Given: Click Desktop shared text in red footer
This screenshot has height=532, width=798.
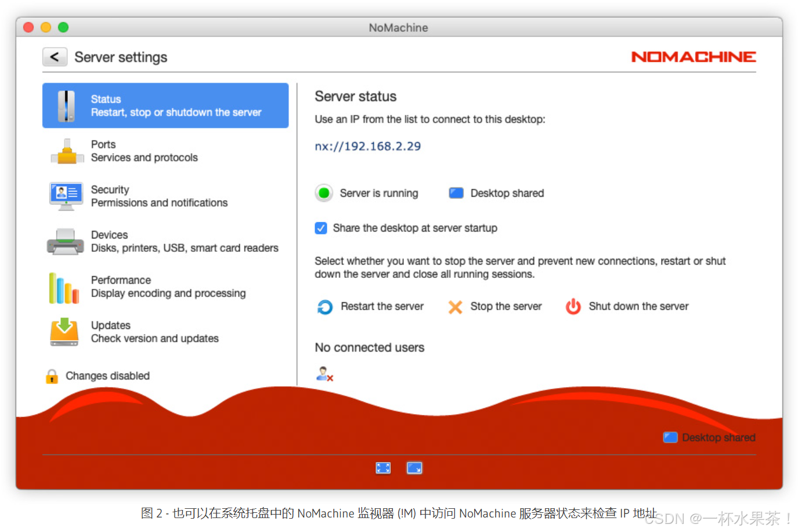Looking at the screenshot, I should [x=718, y=437].
